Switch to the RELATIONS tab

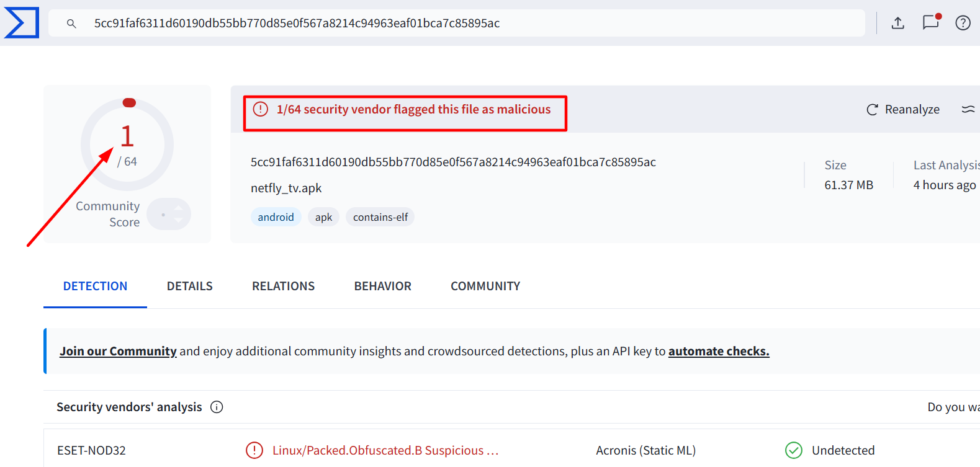pos(283,286)
